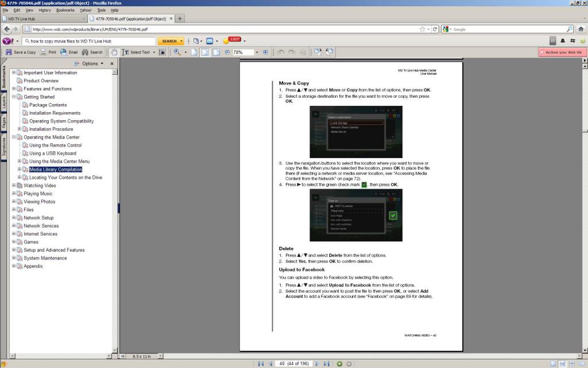Open the Pages side panel tab
This screenshot has height=368, width=588.
3,123
